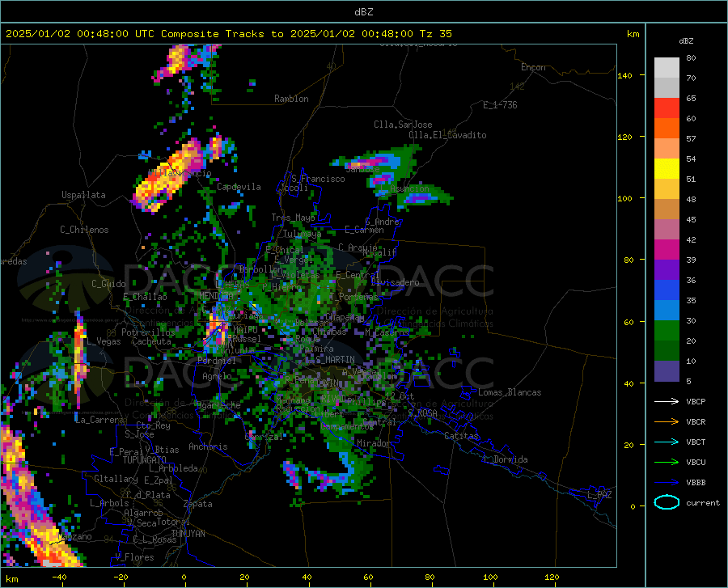Click the 'Lomas_Blancas' map label
This screenshot has height=588, width=728.
pyautogui.click(x=510, y=392)
